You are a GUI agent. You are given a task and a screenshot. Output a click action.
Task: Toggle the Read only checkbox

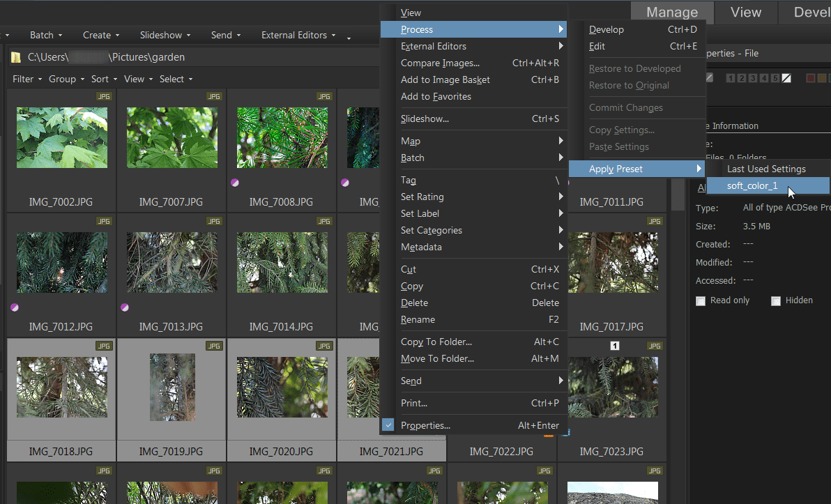(701, 301)
